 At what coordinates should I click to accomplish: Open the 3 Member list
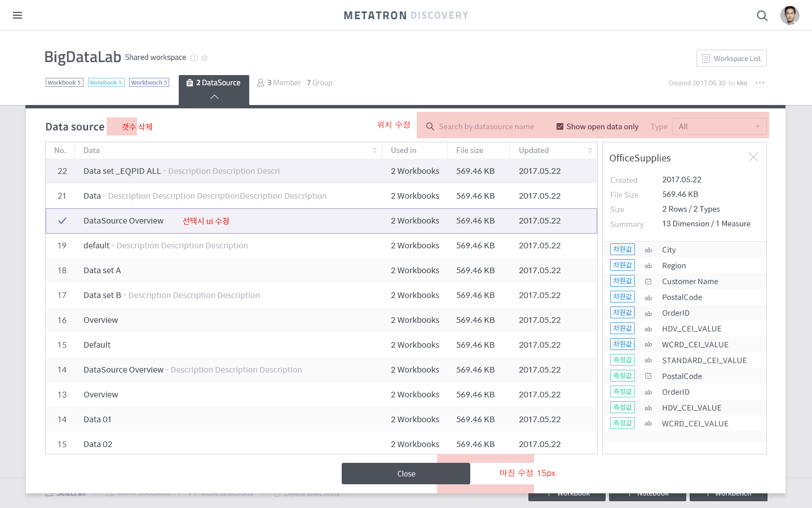pyautogui.click(x=279, y=82)
